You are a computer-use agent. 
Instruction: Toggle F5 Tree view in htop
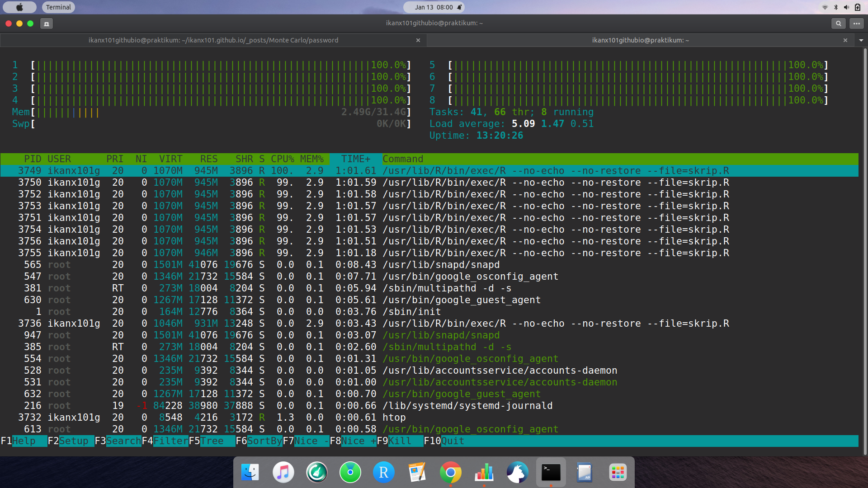click(212, 441)
